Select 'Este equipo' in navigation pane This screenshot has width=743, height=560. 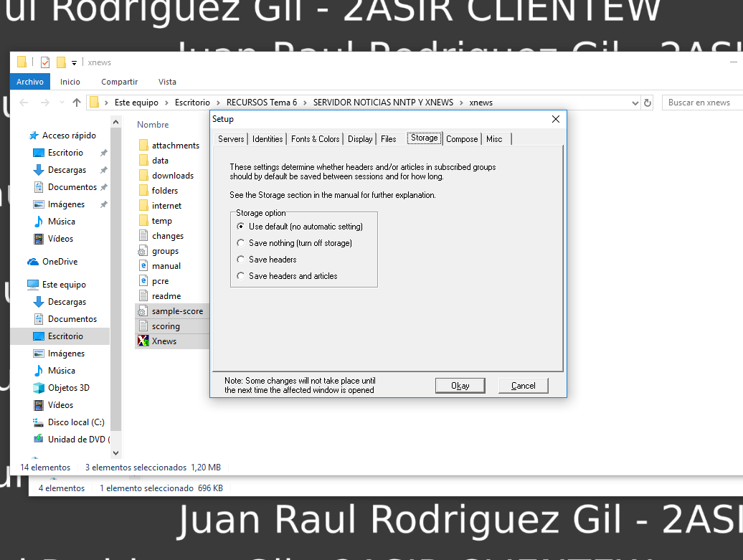coord(64,284)
